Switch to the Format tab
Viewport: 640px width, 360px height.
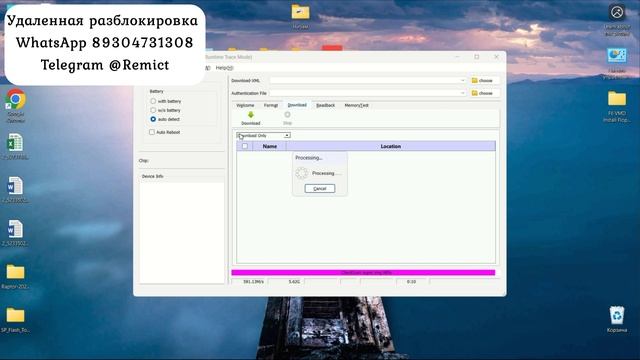[271, 105]
